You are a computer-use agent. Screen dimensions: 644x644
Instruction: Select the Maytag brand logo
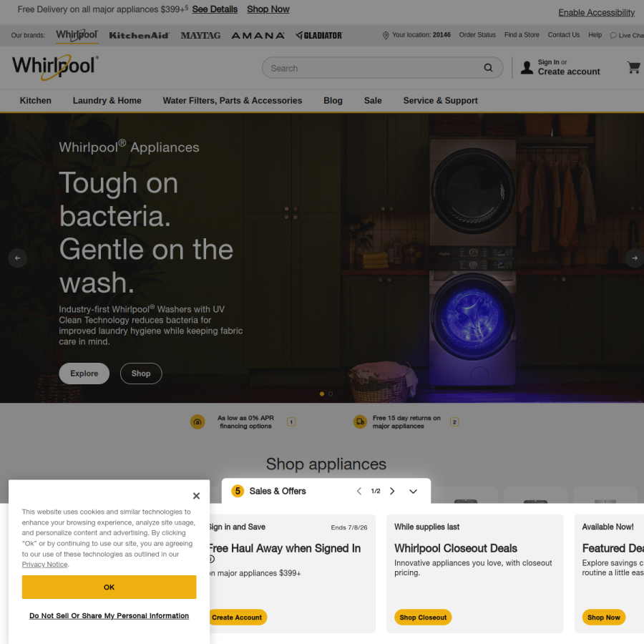tap(200, 35)
